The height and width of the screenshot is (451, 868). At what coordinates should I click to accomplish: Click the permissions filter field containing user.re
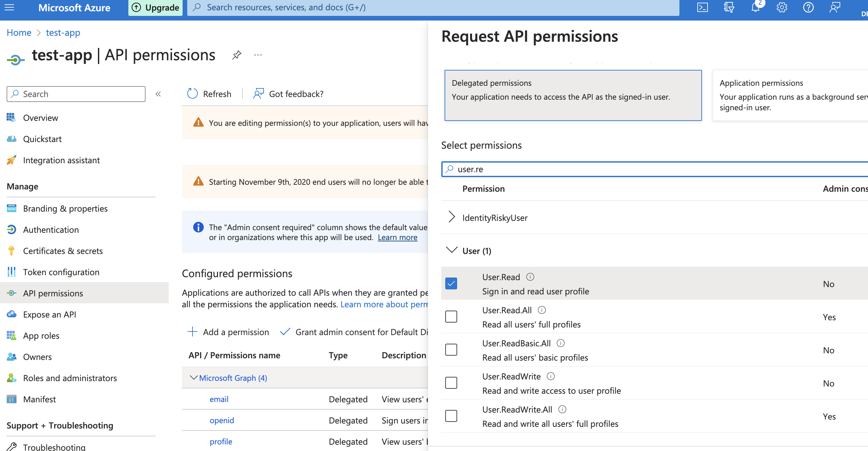coord(655,169)
